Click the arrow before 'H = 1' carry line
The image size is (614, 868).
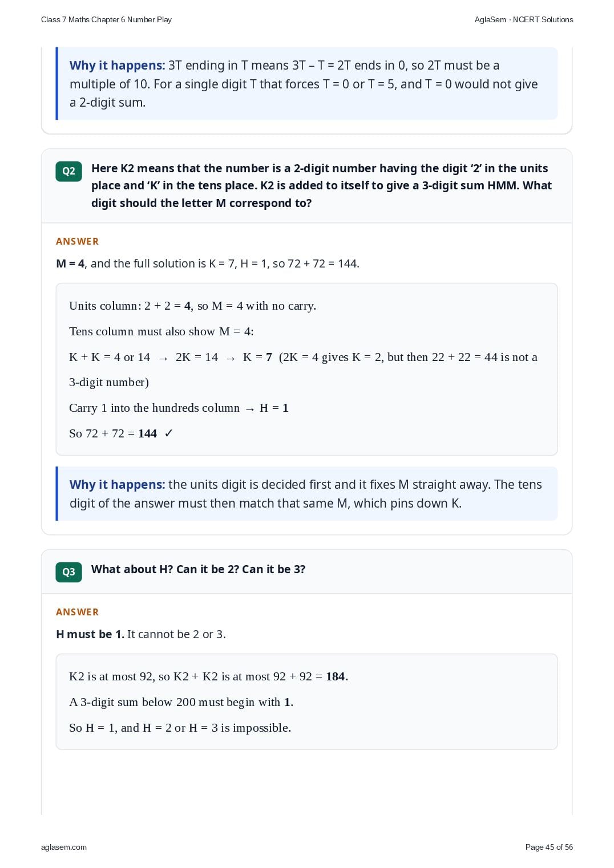[x=249, y=409]
